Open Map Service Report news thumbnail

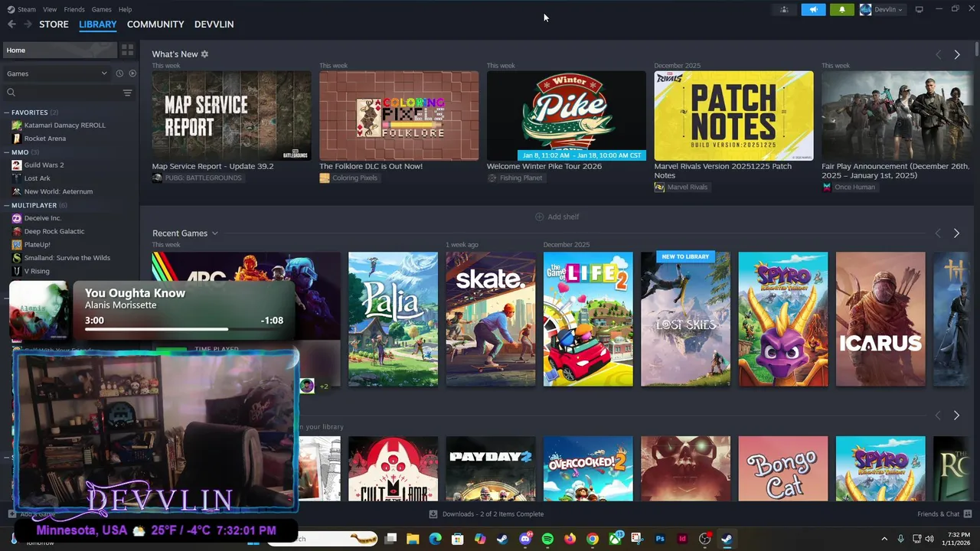pos(231,116)
